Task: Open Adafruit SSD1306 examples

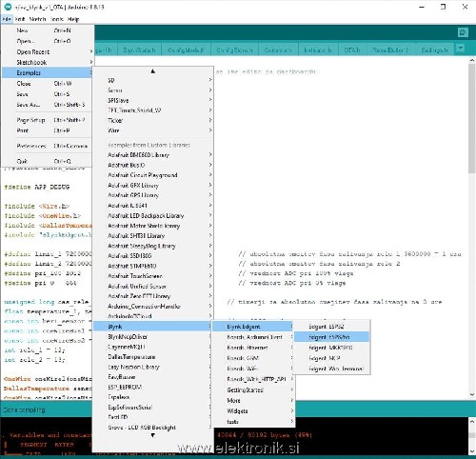Action: click(153, 256)
